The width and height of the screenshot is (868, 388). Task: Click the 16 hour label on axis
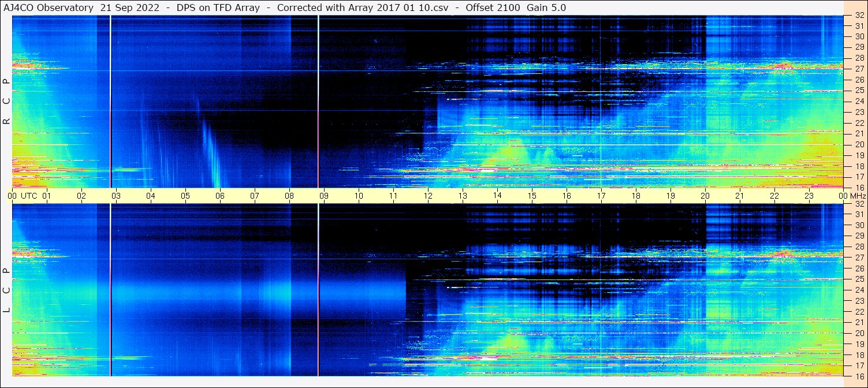click(567, 196)
